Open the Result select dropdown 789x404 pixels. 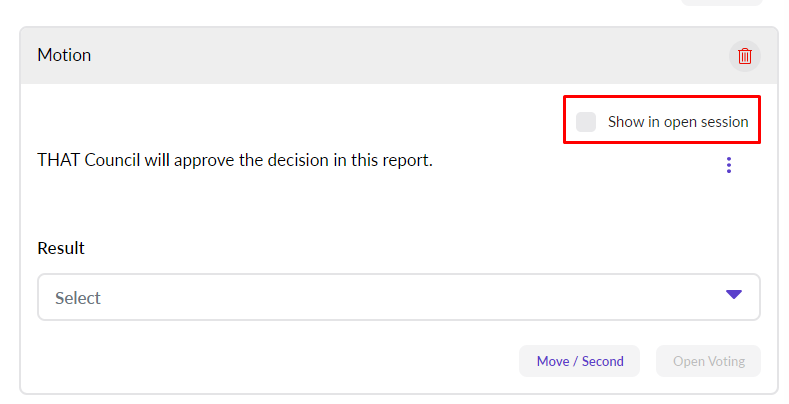click(x=398, y=297)
